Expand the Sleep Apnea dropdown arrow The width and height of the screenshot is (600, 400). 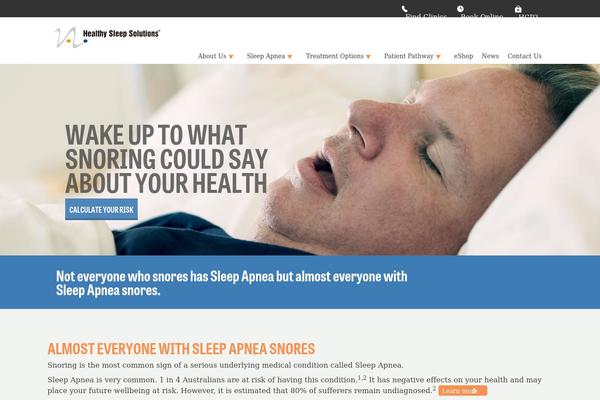[290, 57]
